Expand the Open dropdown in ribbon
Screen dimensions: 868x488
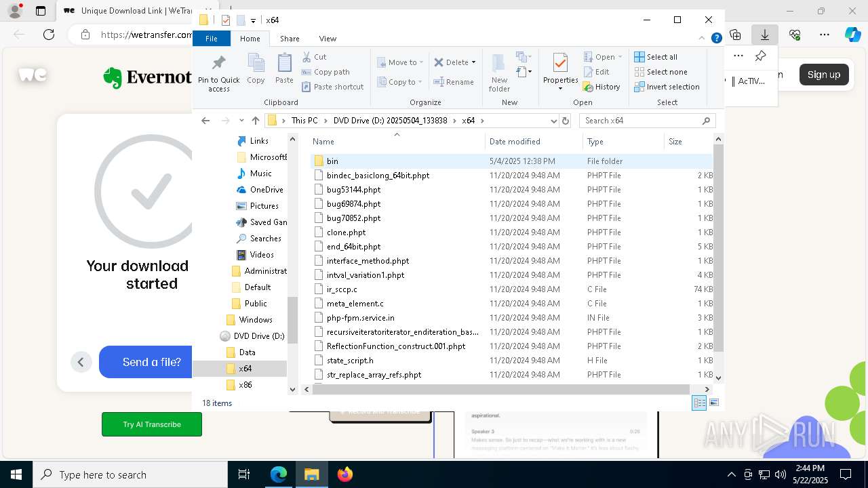click(x=619, y=57)
